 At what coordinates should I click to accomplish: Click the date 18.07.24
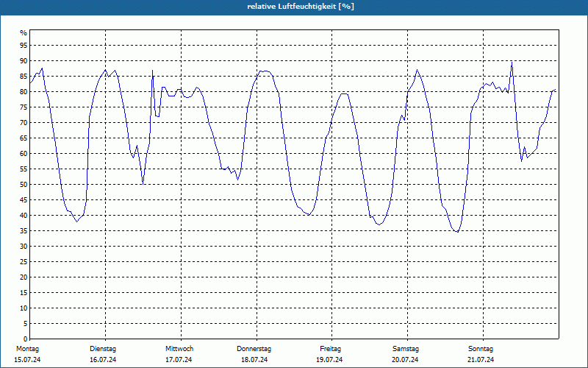254,360
